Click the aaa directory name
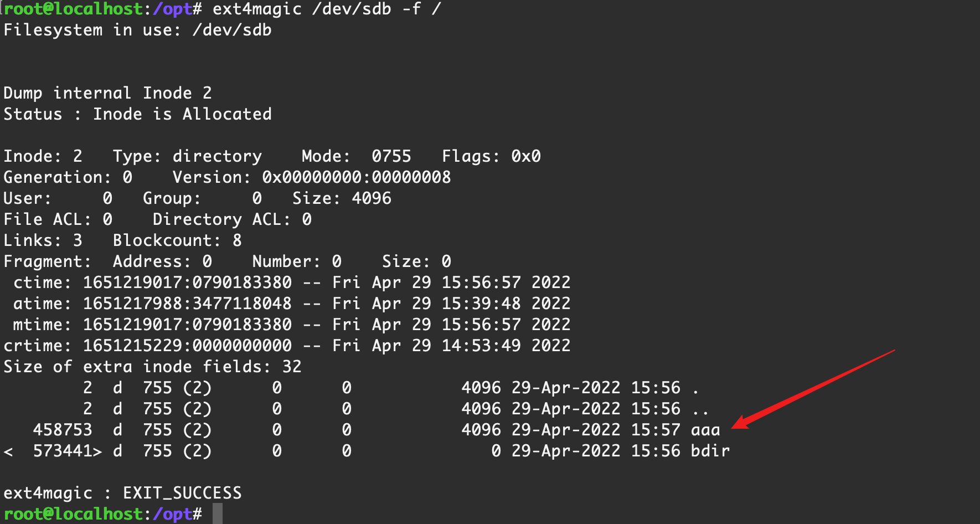Image resolution: width=980 pixels, height=524 pixels. coord(705,430)
